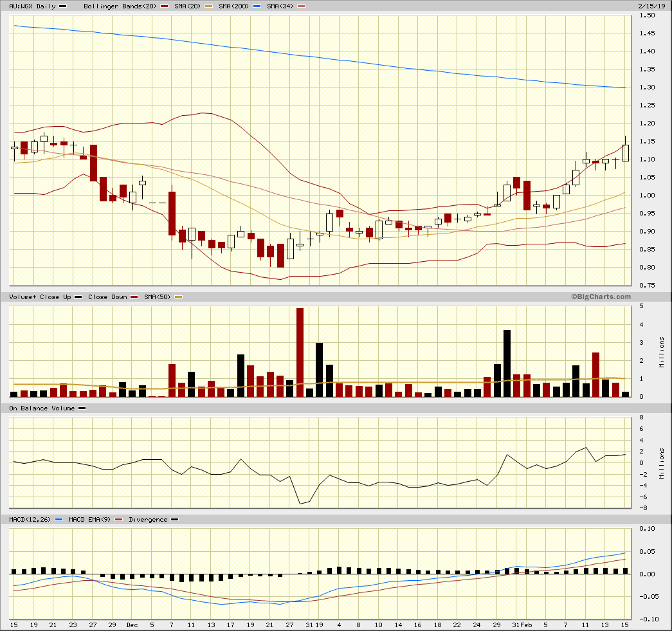Click the On Balance Volume panel label

[x=42, y=408]
